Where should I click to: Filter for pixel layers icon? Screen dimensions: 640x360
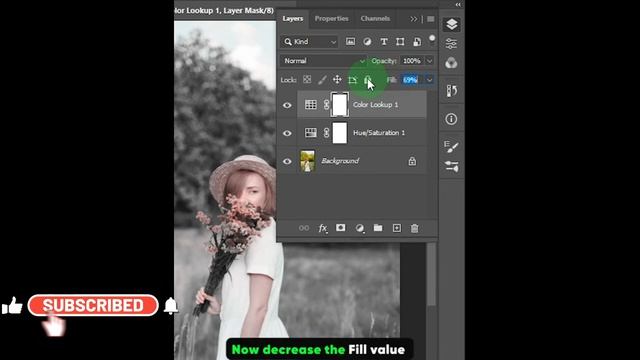(x=350, y=42)
